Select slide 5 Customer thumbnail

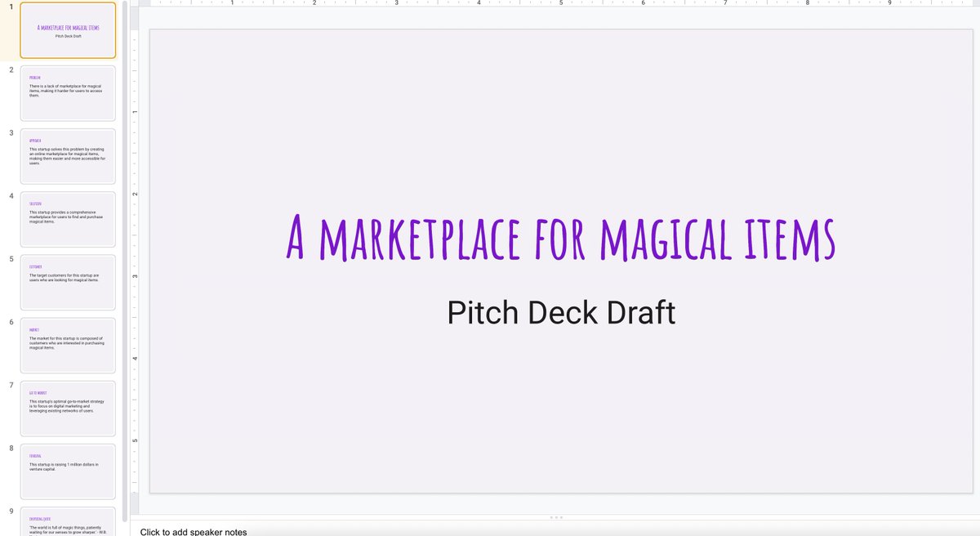click(68, 282)
